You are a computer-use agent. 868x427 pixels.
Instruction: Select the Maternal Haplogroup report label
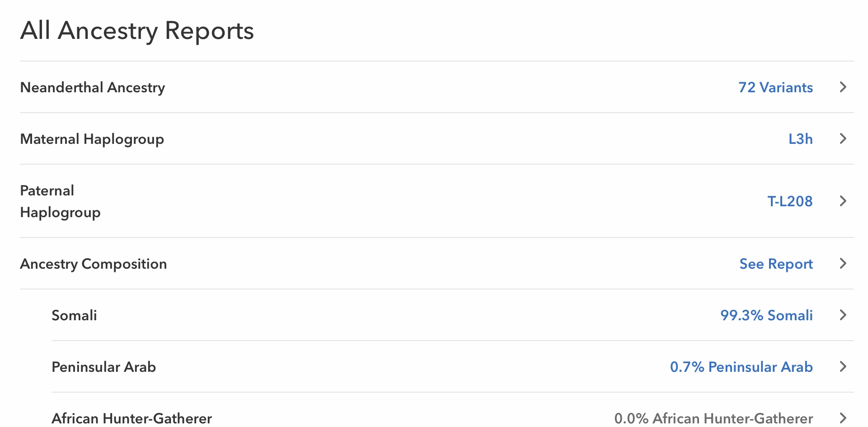pyautogui.click(x=92, y=139)
